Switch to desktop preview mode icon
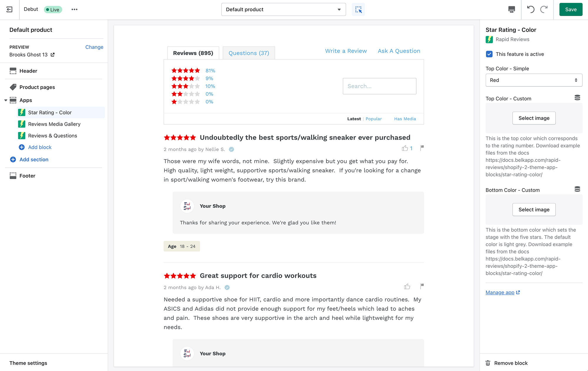Screen dimensions: 588x371 [x=512, y=9]
